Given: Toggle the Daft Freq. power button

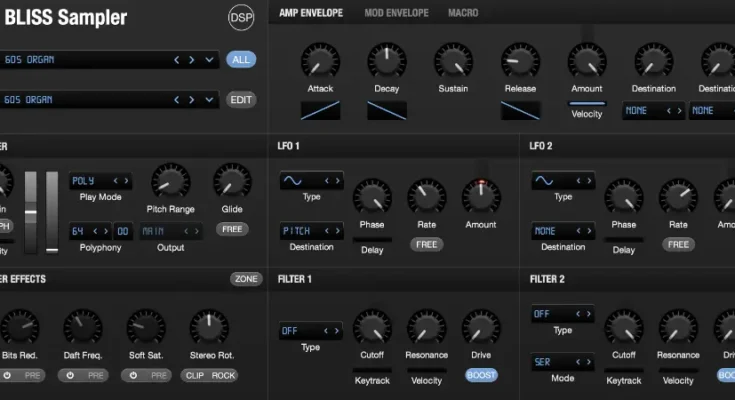Looking at the screenshot, I should pyautogui.click(x=70, y=376).
